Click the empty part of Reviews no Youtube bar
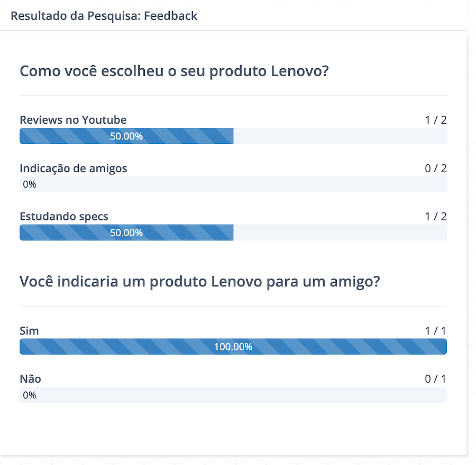The image size is (476, 465). click(340, 136)
